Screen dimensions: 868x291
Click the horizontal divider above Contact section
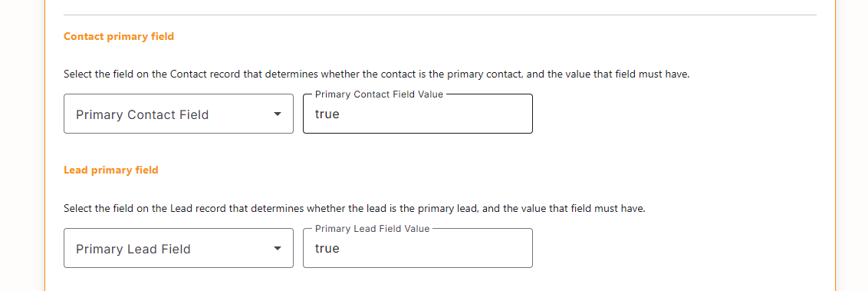click(x=440, y=15)
